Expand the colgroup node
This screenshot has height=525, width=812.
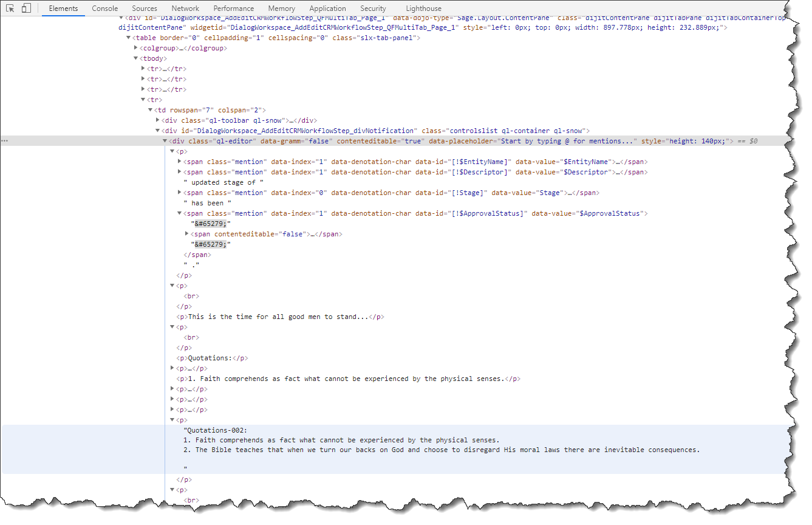pyautogui.click(x=136, y=48)
